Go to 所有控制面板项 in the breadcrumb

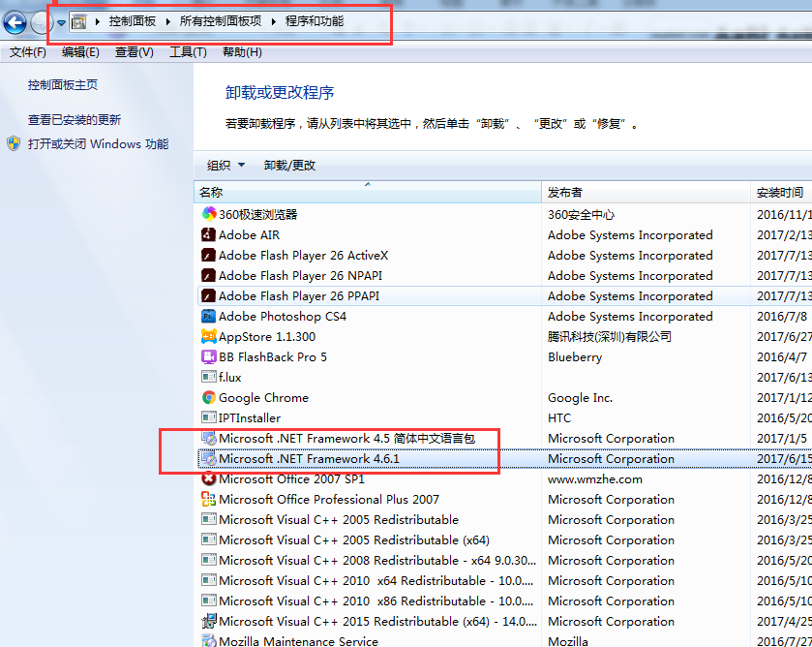[221, 21]
